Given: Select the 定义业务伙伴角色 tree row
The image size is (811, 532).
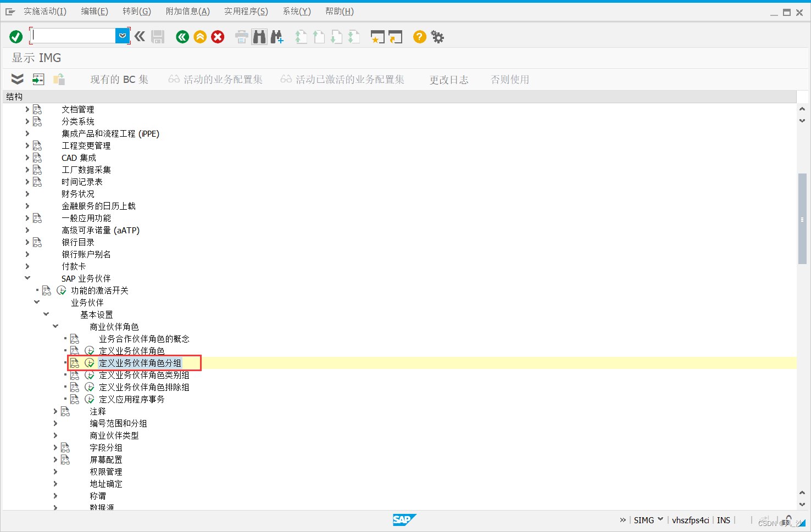Looking at the screenshot, I should click(x=132, y=351).
